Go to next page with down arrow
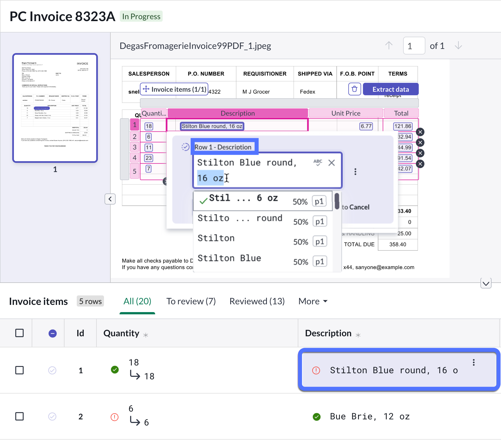The image size is (501, 448). (x=458, y=46)
